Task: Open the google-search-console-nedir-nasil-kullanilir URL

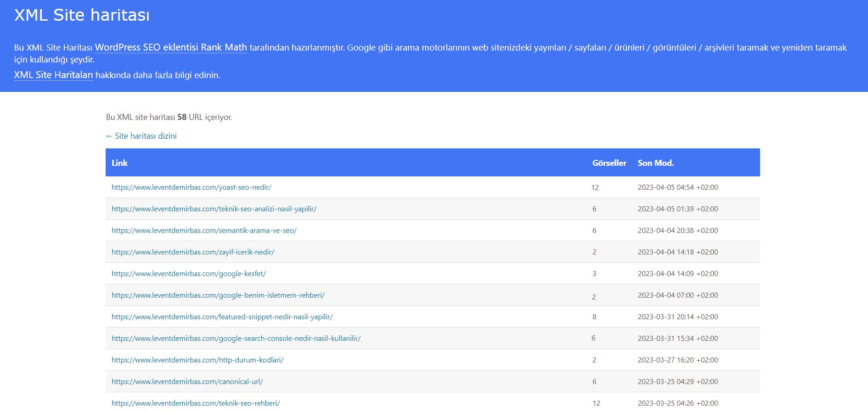Action: pos(236,339)
